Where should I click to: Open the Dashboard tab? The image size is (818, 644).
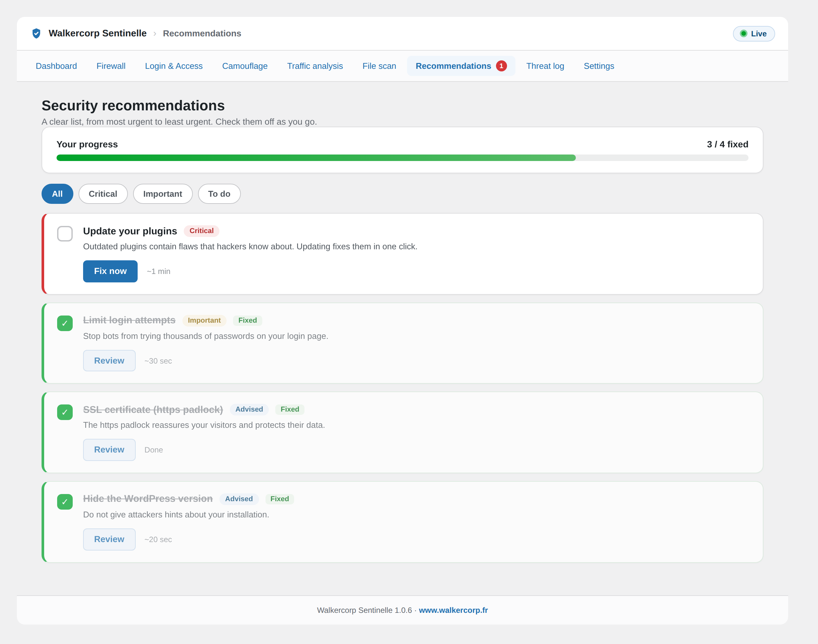(x=56, y=66)
